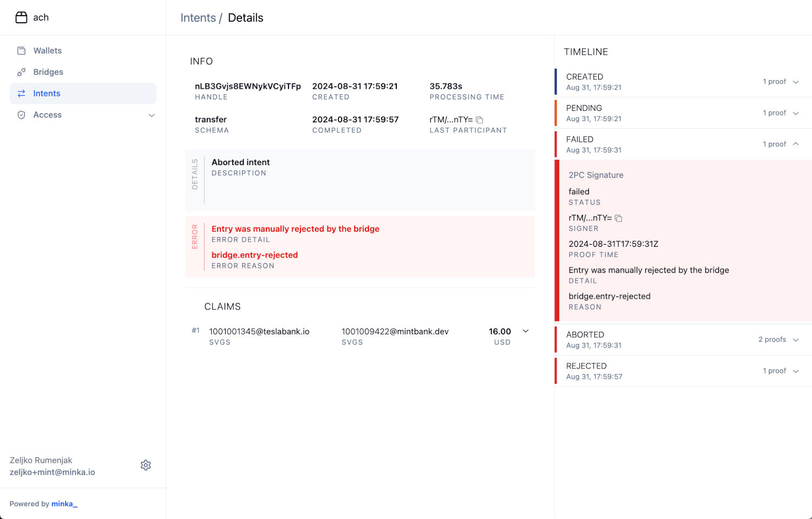Open the Wallets menu item
The image size is (812, 519).
[48, 51]
